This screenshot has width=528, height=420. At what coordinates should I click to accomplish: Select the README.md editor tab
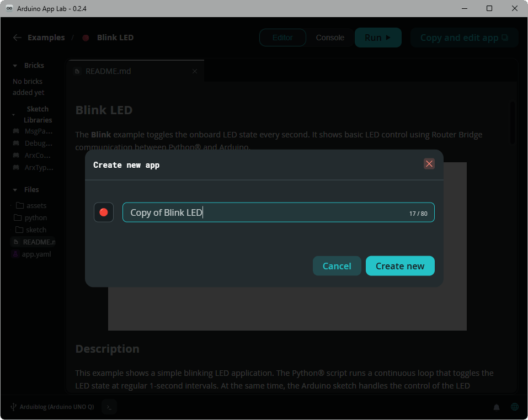pos(108,71)
